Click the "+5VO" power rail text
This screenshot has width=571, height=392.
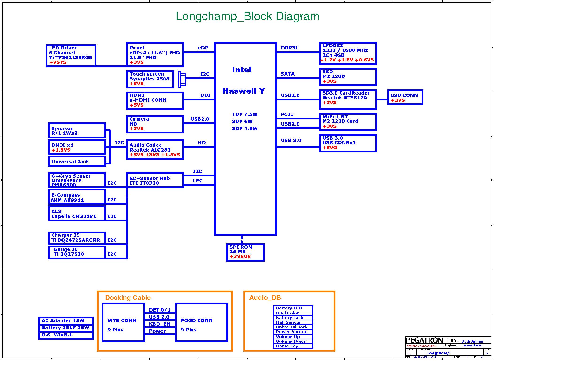(x=330, y=148)
